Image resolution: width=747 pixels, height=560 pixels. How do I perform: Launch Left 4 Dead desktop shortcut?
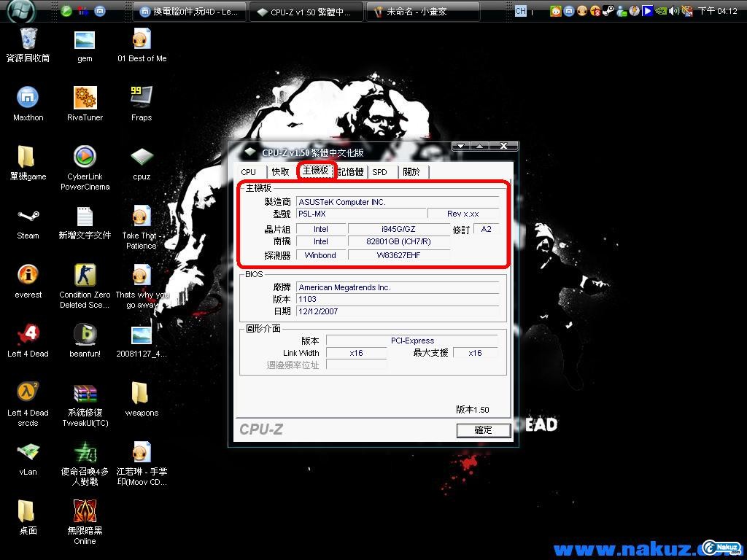[x=28, y=335]
